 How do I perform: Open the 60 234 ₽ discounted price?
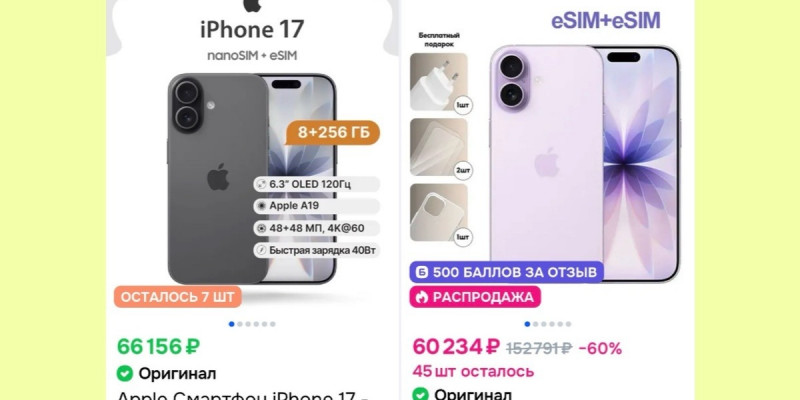click(x=456, y=347)
